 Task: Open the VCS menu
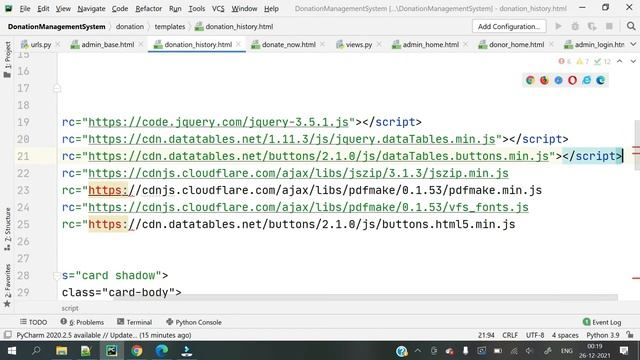pos(218,9)
